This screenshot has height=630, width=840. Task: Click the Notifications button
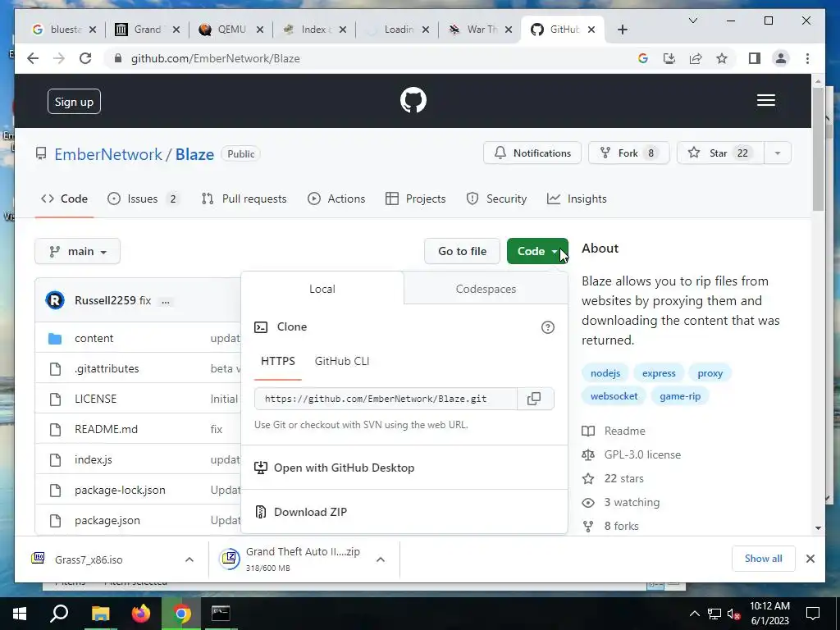pos(532,153)
